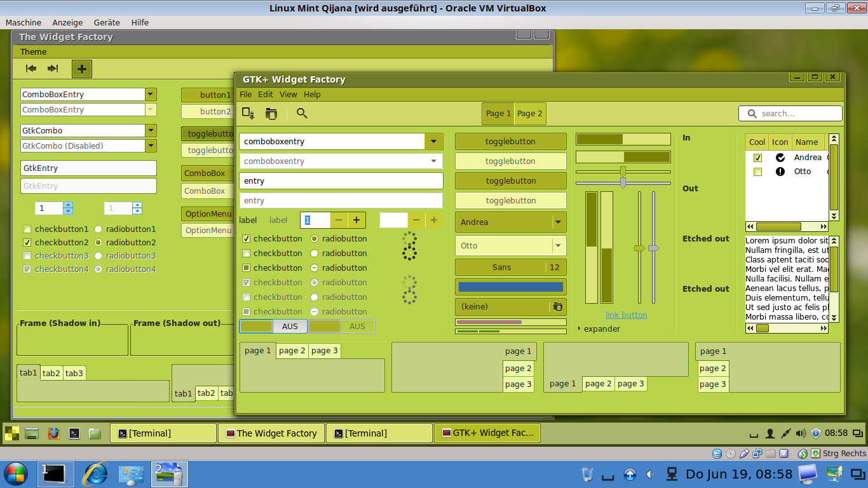Open Internet Explorer from the host taskbar
The width and height of the screenshot is (868, 488).
96,474
